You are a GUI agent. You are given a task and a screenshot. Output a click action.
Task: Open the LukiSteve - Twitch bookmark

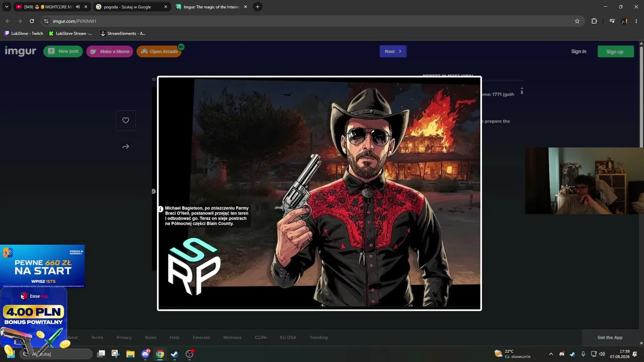[x=24, y=34]
